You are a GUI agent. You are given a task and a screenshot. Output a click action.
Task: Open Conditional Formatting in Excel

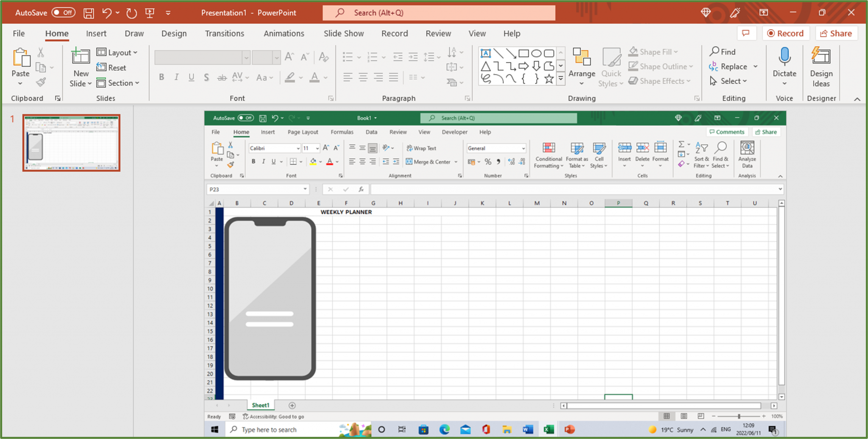tap(548, 156)
